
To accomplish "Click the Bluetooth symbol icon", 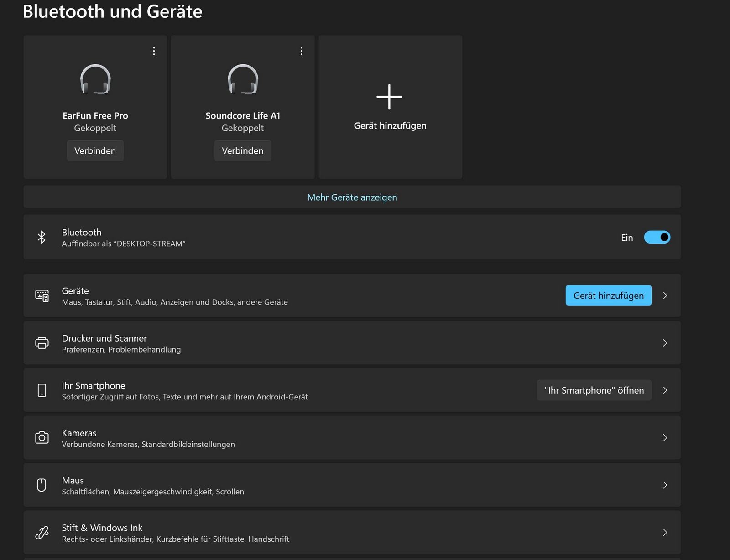I will [x=42, y=237].
